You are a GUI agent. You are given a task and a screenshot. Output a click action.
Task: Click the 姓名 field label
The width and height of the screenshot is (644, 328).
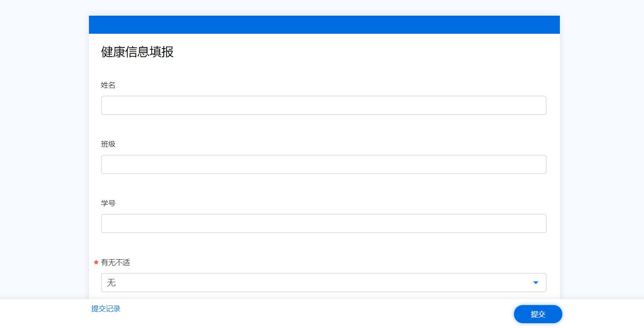(x=108, y=85)
